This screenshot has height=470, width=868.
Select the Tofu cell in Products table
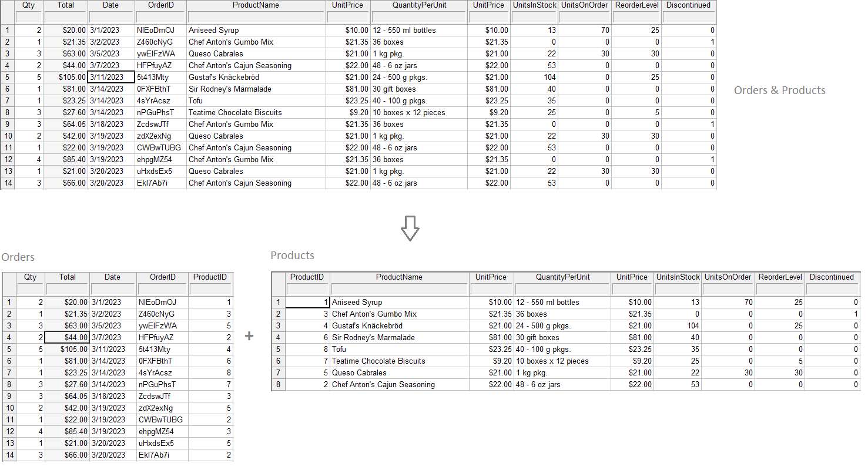point(398,349)
